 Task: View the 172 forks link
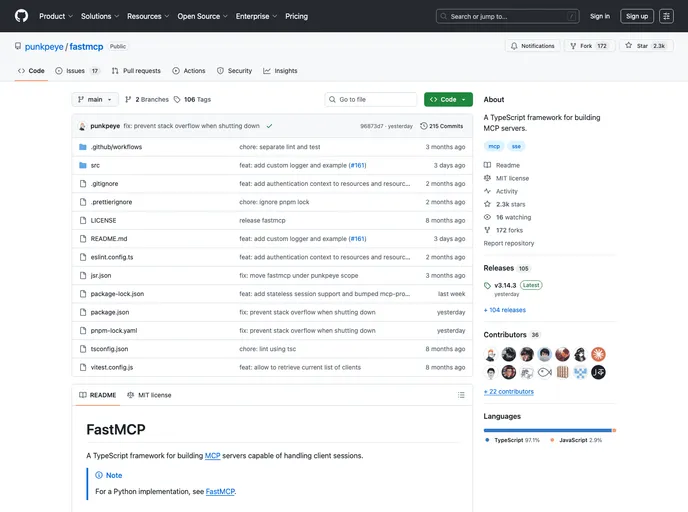pos(503,230)
